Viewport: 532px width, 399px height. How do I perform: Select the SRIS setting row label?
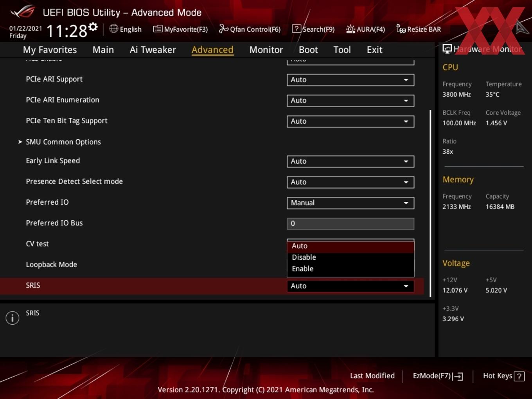(x=33, y=285)
